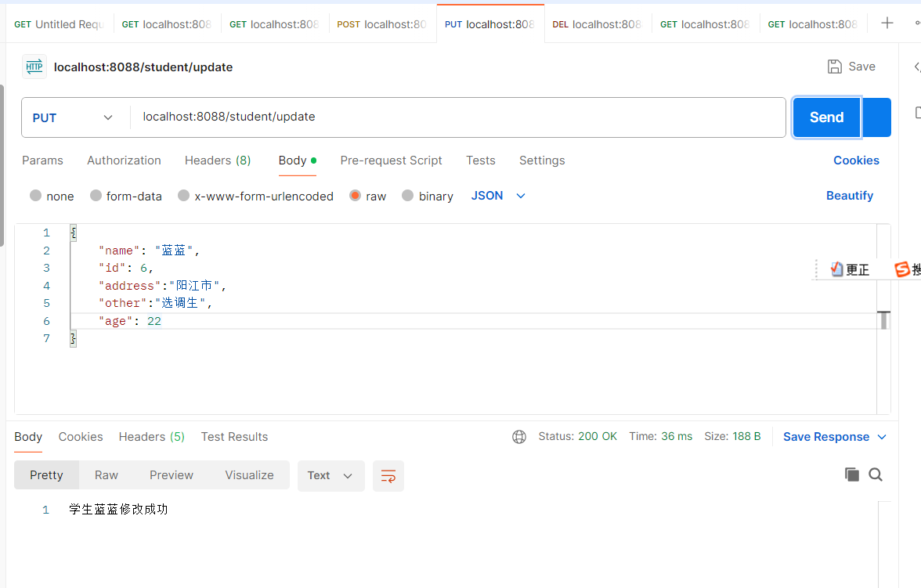Click the Beautify link
This screenshot has width=921, height=588.
pos(850,196)
